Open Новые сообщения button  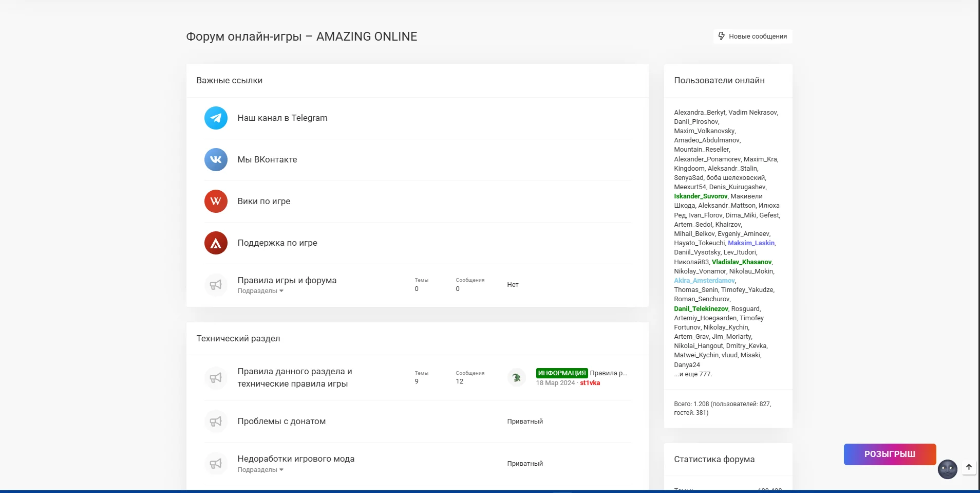(752, 36)
